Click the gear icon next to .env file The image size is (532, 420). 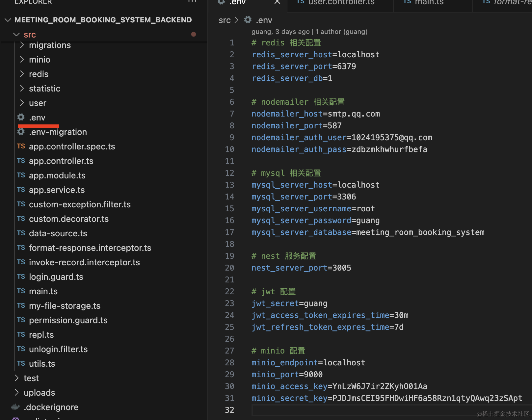click(x=21, y=118)
